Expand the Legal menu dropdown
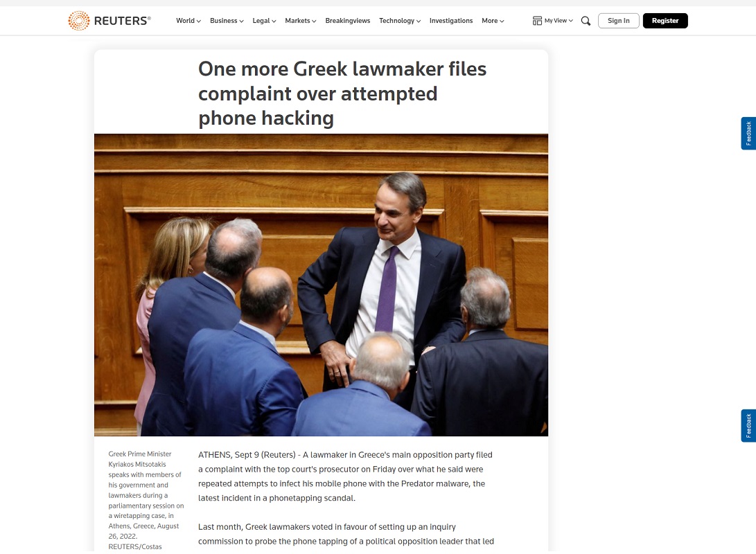Screen dimensions: 756x554 264,21
